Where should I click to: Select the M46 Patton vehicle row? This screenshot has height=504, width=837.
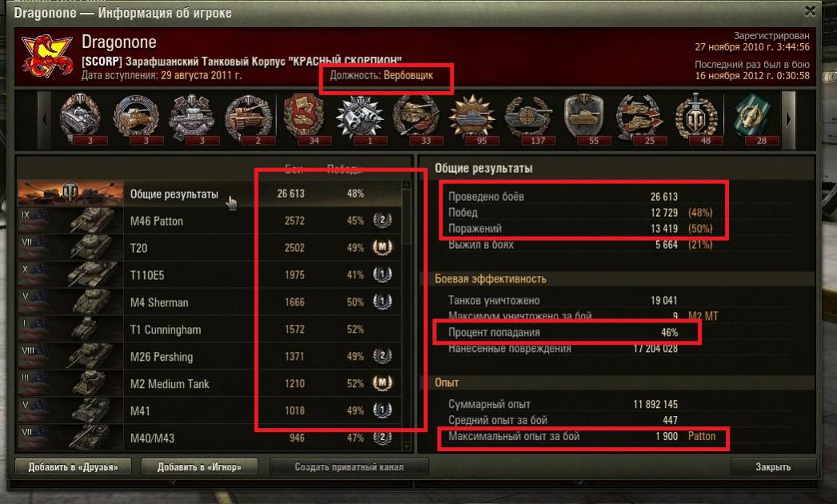[210, 221]
